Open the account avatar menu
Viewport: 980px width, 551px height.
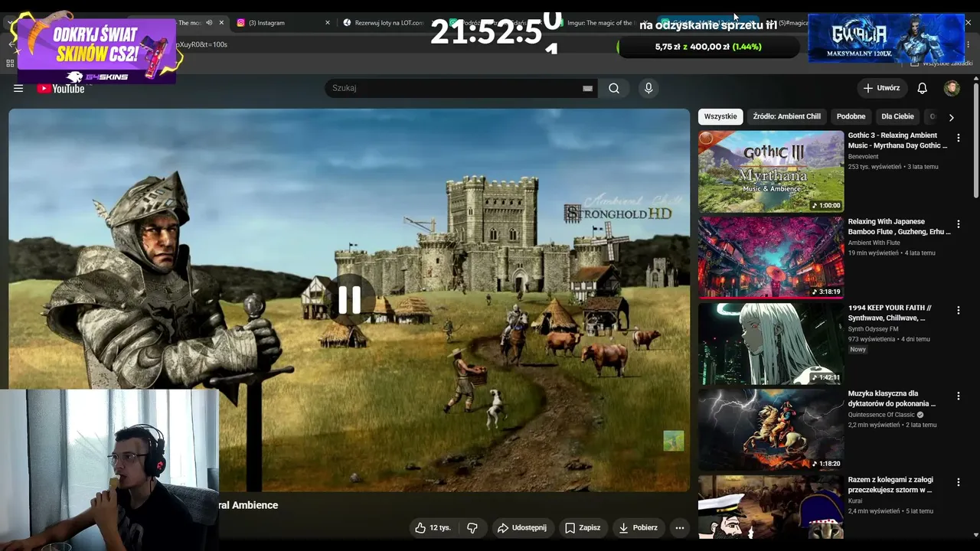(952, 88)
